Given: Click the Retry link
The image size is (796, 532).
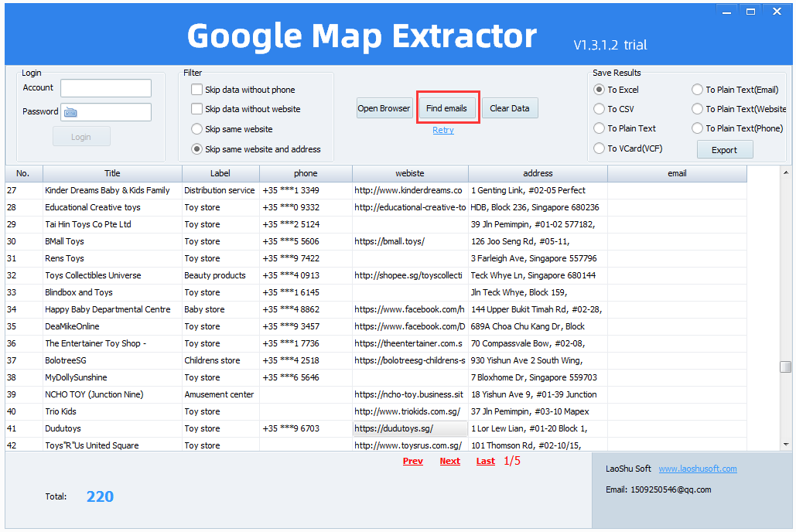Looking at the screenshot, I should (443, 130).
